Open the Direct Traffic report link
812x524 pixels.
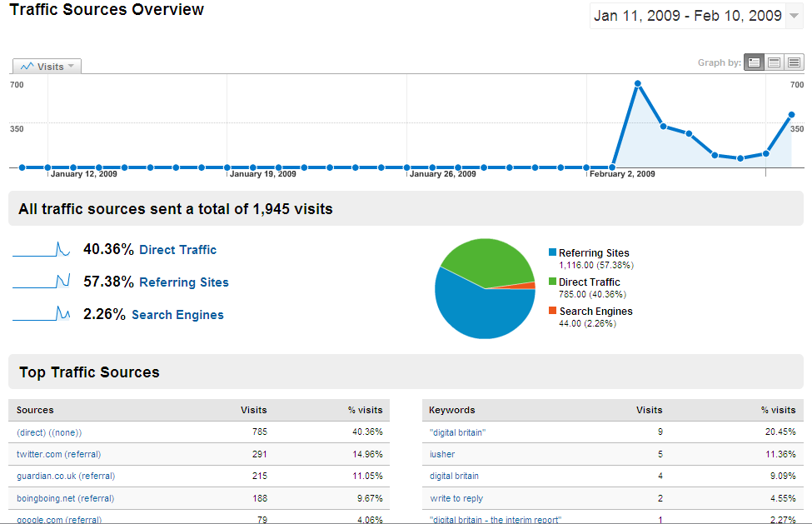(x=177, y=250)
